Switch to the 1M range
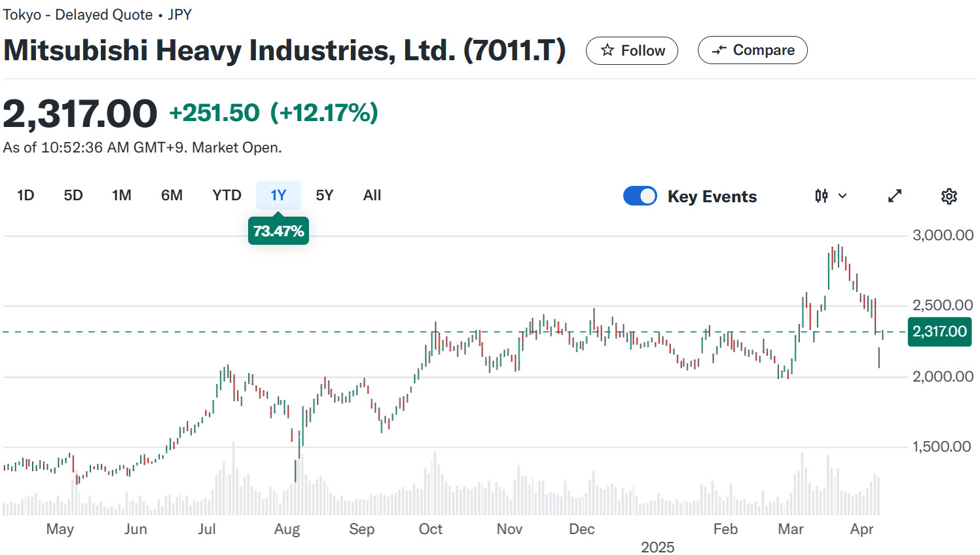The image size is (980, 555). (x=122, y=195)
